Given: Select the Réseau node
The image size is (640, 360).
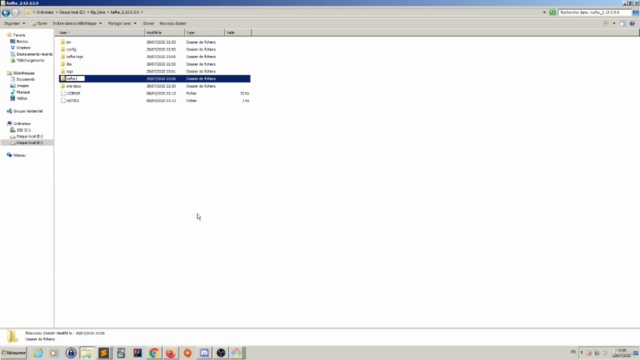Looking at the screenshot, I should [x=16, y=155].
